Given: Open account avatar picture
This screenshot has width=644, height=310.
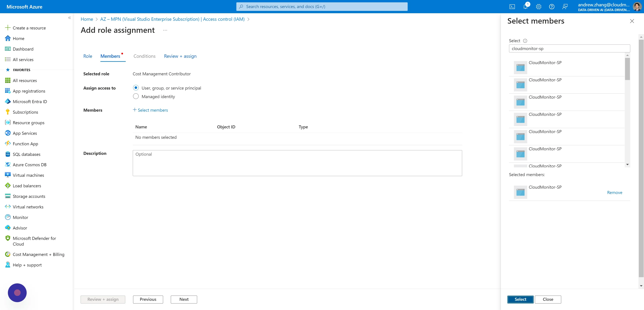Looking at the screenshot, I should [637, 7].
